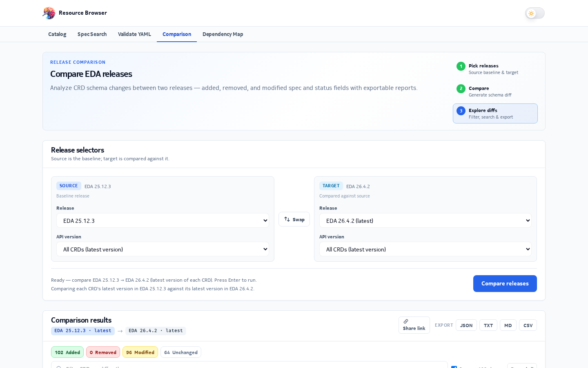Click step 2 Compare
The image size is (588, 368).
click(x=495, y=91)
